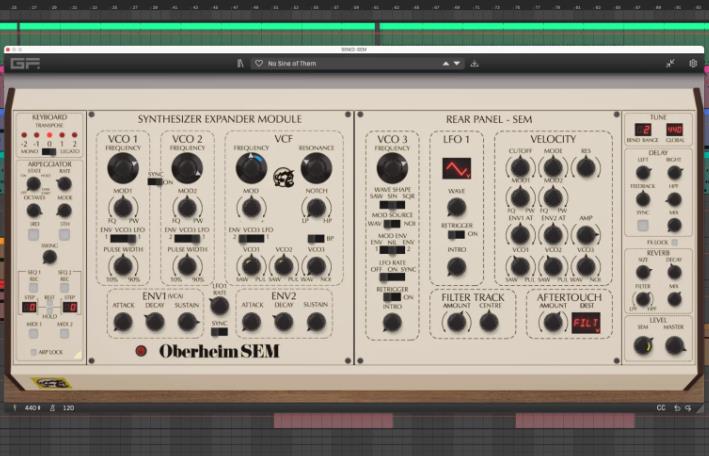Click the BEND RANGE display in the Tune panel
709x456 pixels.
[643, 130]
